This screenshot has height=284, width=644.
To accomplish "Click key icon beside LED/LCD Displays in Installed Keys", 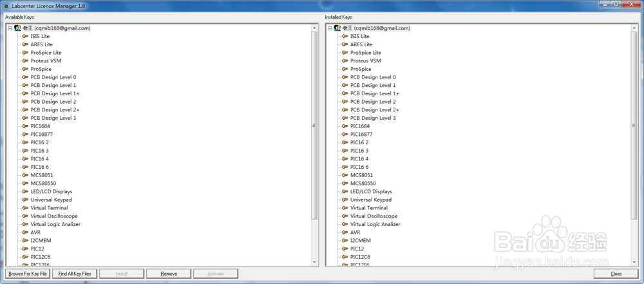I will (345, 191).
